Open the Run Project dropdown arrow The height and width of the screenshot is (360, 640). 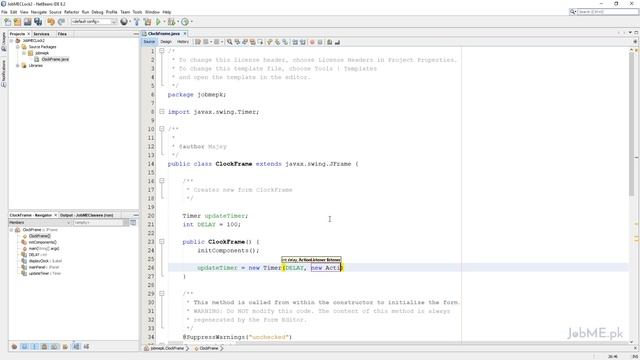164,22
